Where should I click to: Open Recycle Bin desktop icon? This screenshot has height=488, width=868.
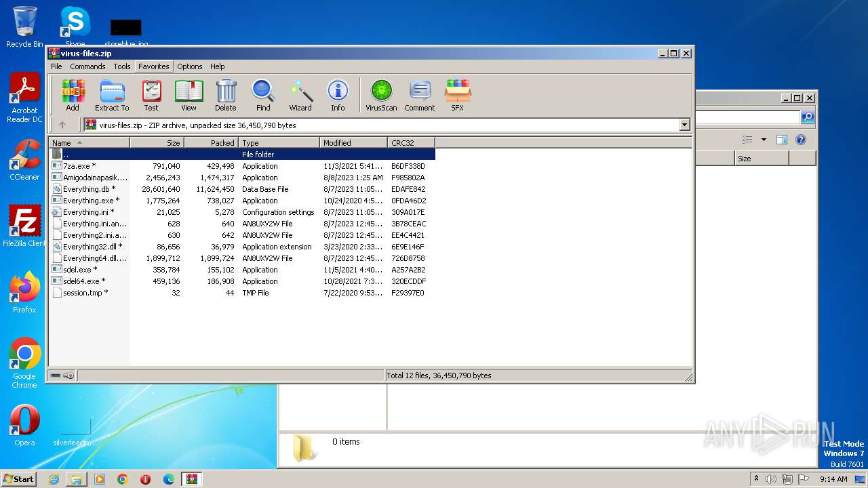24,27
